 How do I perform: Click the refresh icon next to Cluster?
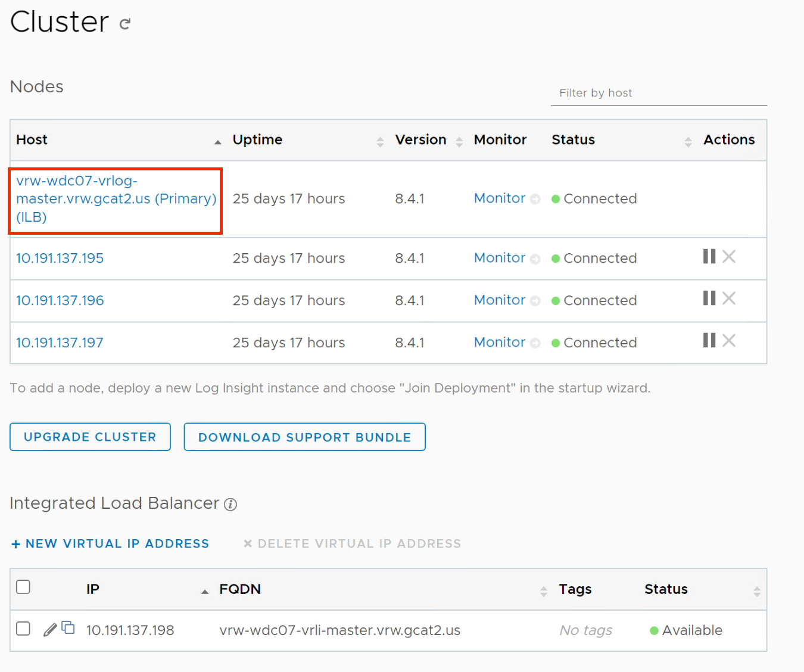[124, 24]
